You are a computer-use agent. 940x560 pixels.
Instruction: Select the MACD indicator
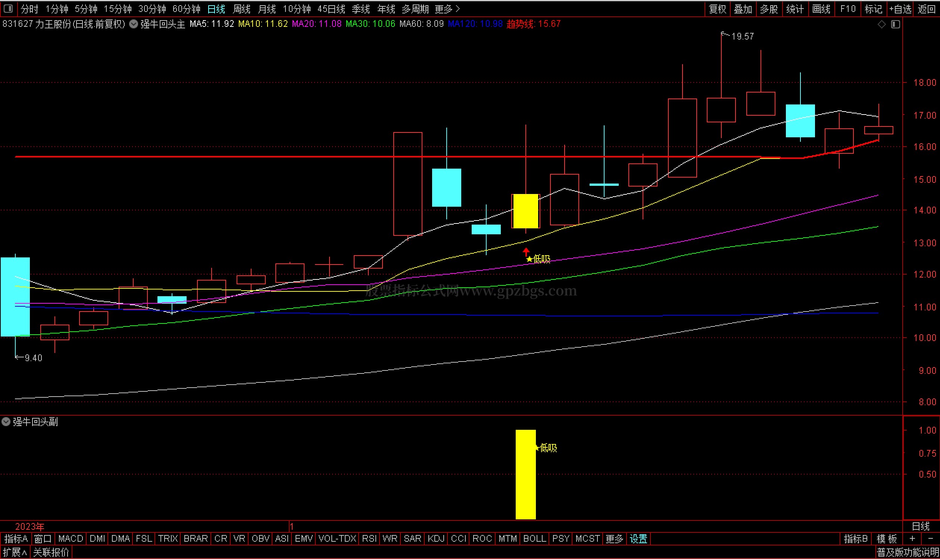pyautogui.click(x=71, y=539)
